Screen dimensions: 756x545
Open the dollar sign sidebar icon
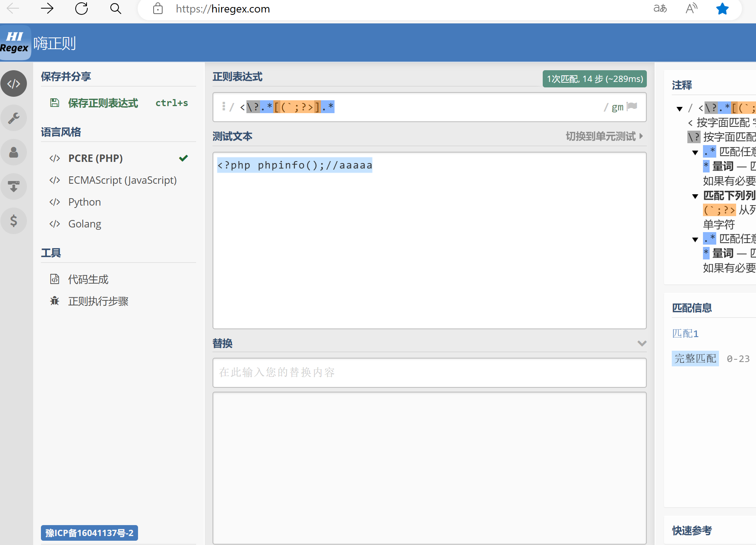click(x=14, y=221)
